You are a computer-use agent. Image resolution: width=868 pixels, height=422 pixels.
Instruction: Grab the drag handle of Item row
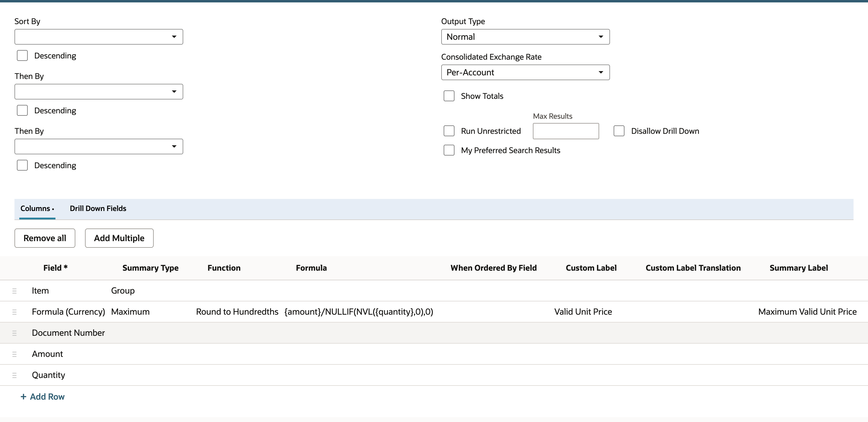[14, 291]
